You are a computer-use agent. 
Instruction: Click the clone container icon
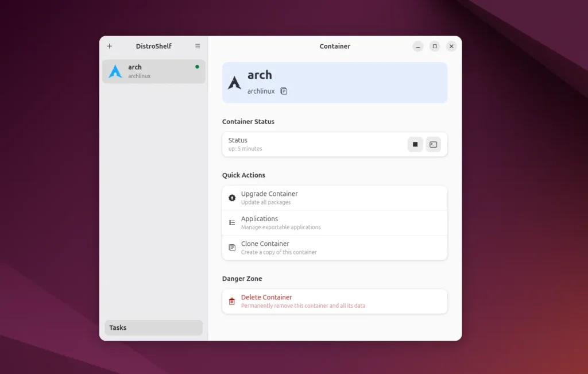[x=232, y=248]
